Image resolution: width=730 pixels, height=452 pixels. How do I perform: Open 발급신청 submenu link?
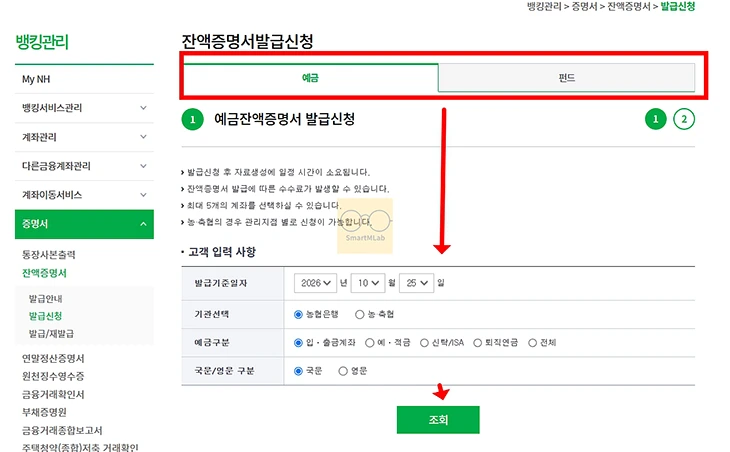pyautogui.click(x=45, y=316)
